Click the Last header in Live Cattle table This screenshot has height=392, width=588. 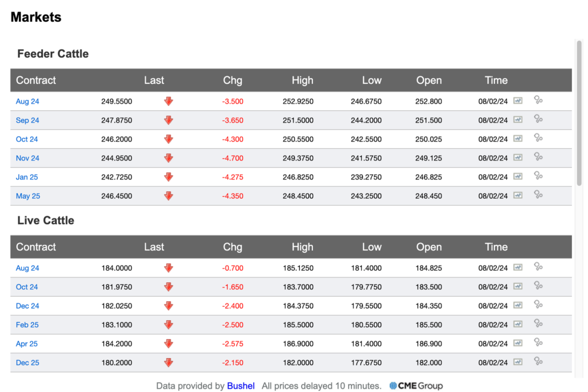pos(154,247)
